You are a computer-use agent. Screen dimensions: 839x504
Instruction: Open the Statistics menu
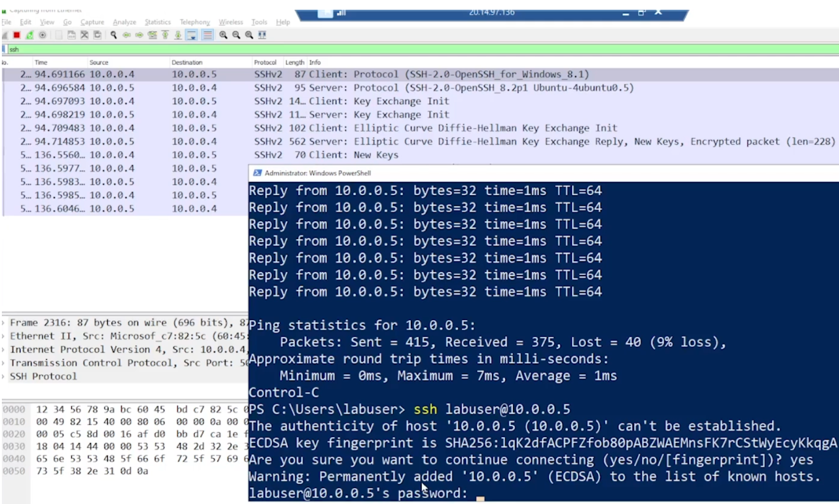157,22
